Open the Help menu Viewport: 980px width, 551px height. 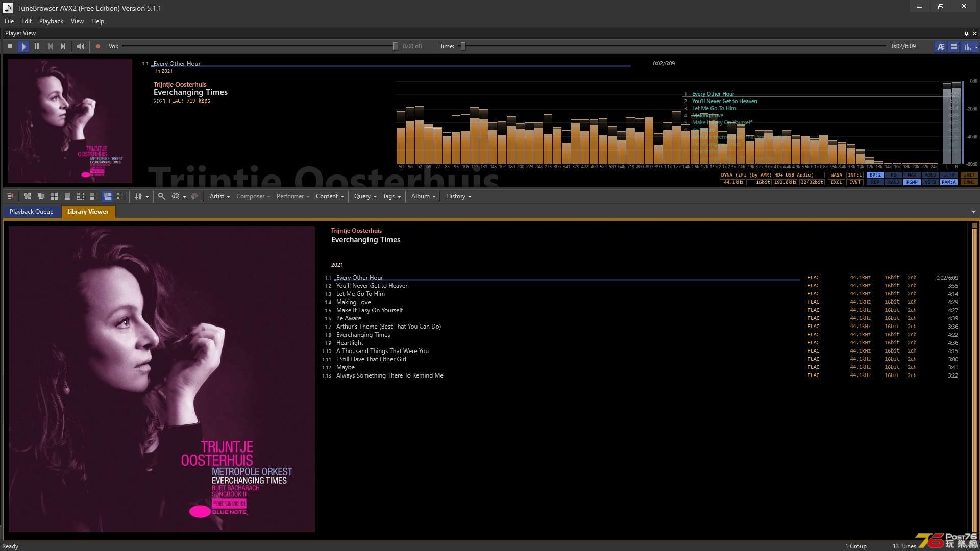tap(97, 21)
